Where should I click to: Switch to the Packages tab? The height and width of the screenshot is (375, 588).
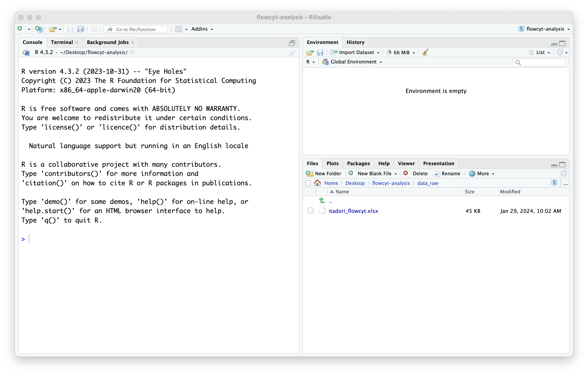(x=358, y=163)
